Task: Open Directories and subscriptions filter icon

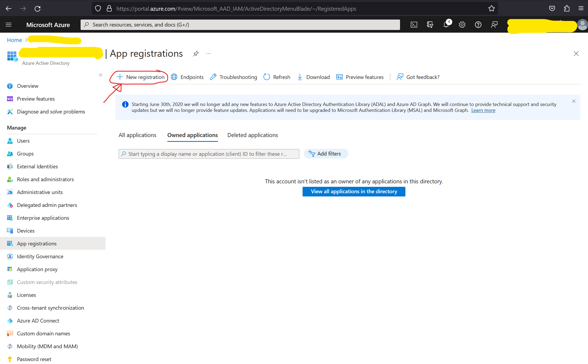Action: click(430, 25)
